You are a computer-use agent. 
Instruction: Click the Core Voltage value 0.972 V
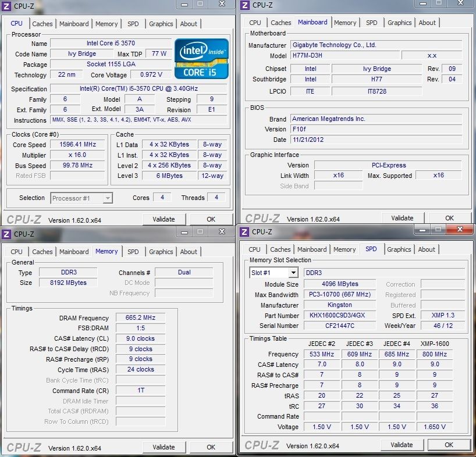(x=151, y=74)
